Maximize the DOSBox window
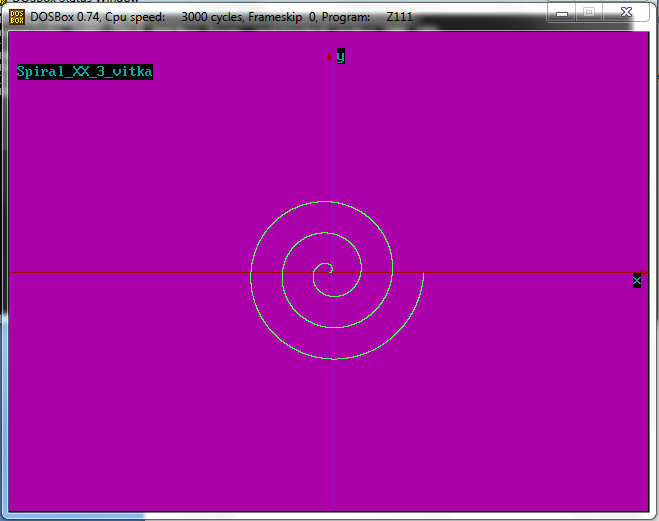The width and height of the screenshot is (659, 521). (x=589, y=12)
